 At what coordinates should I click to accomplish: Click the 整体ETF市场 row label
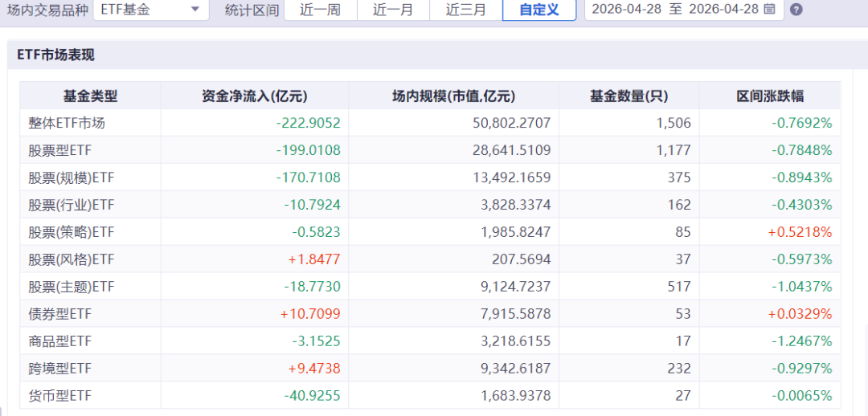pos(67,123)
